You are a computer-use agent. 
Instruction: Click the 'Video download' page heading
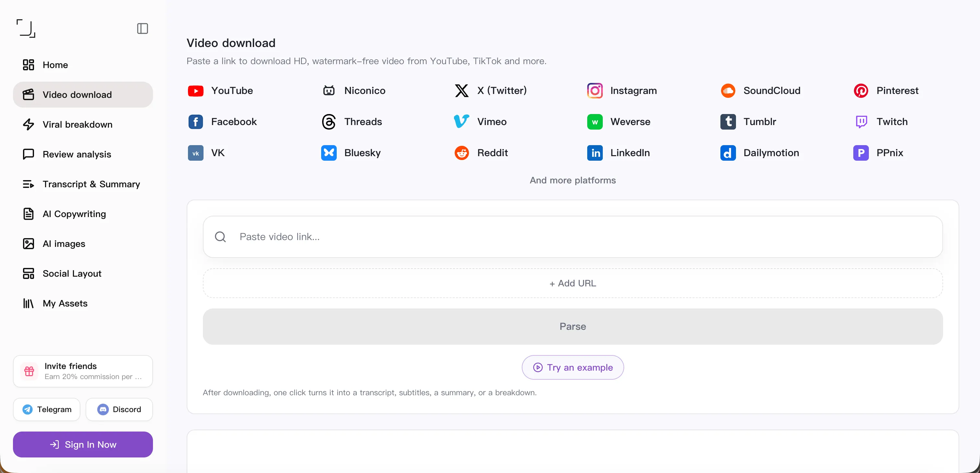(231, 43)
